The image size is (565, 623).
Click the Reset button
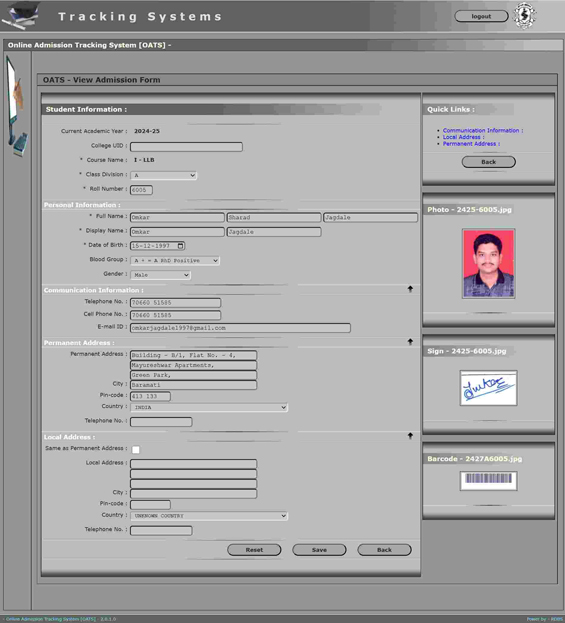pos(254,550)
